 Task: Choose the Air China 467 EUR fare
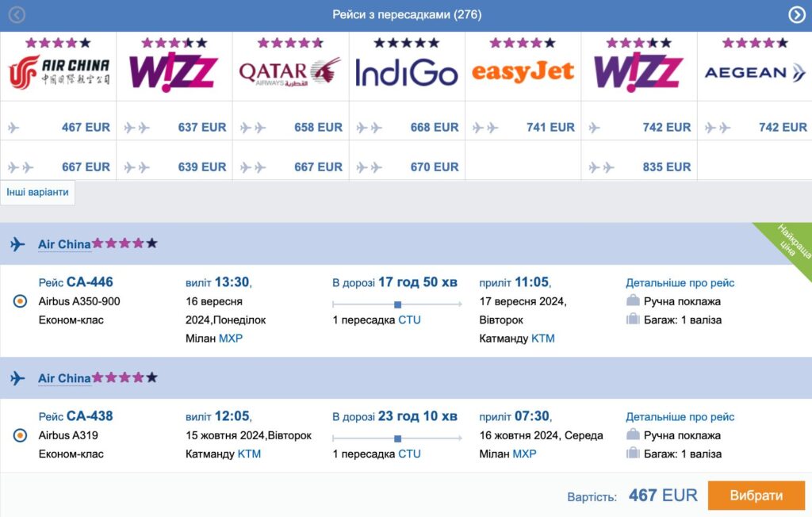tap(86, 127)
